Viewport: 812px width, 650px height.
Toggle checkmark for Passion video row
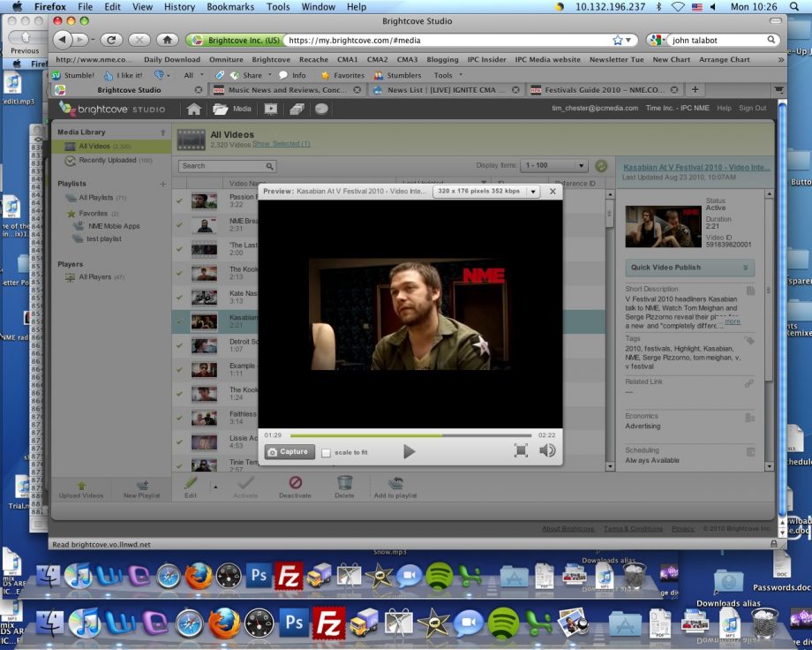[179, 200]
